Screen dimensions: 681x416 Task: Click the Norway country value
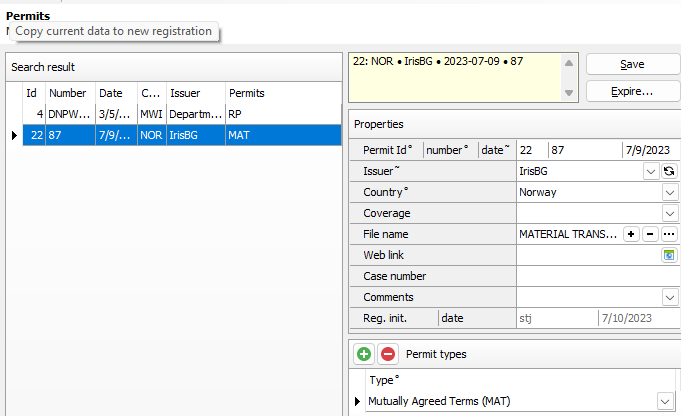(x=538, y=192)
